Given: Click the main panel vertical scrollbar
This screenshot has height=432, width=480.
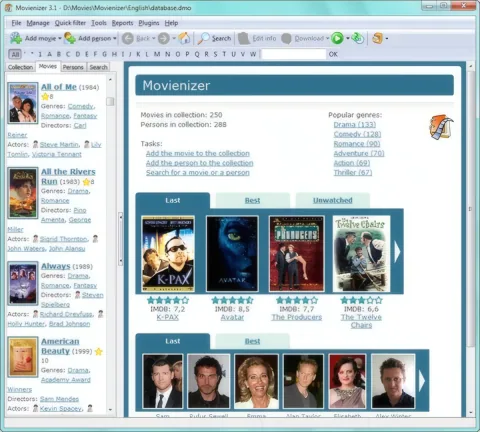Looking at the screenshot, I should click(470, 208).
